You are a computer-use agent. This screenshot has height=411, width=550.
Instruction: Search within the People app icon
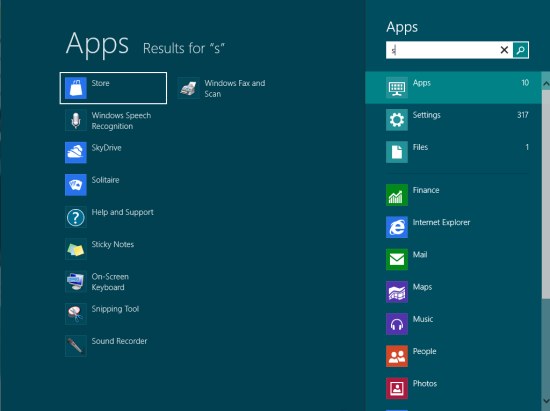click(x=397, y=356)
